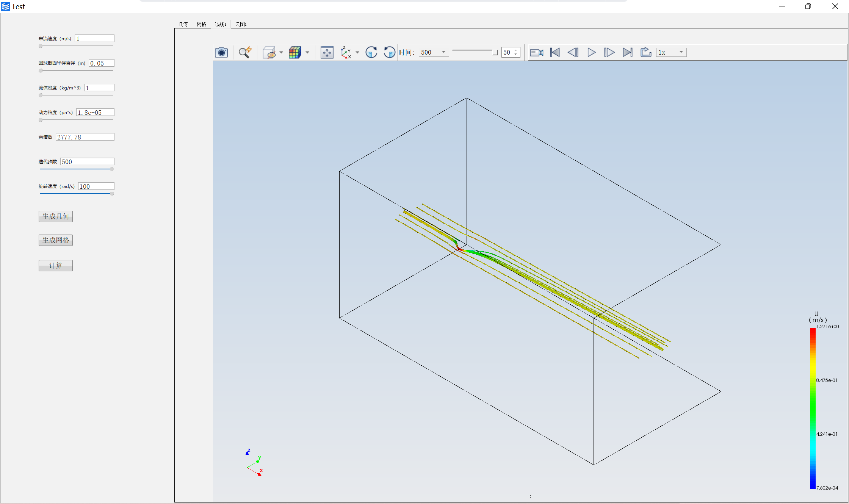849x504 pixels.
Task: Restore down the Test window
Action: point(808,6)
